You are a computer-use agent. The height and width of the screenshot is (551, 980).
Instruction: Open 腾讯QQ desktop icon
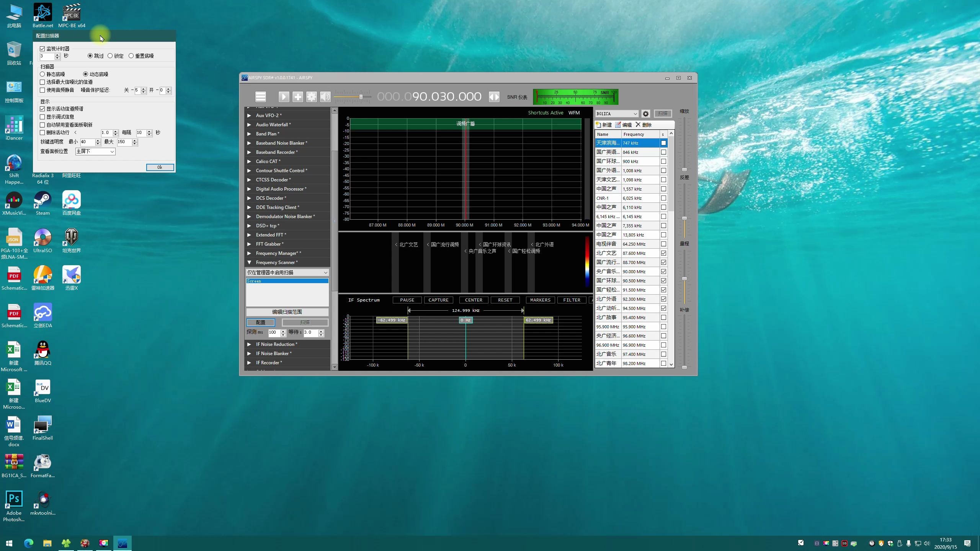(x=43, y=353)
